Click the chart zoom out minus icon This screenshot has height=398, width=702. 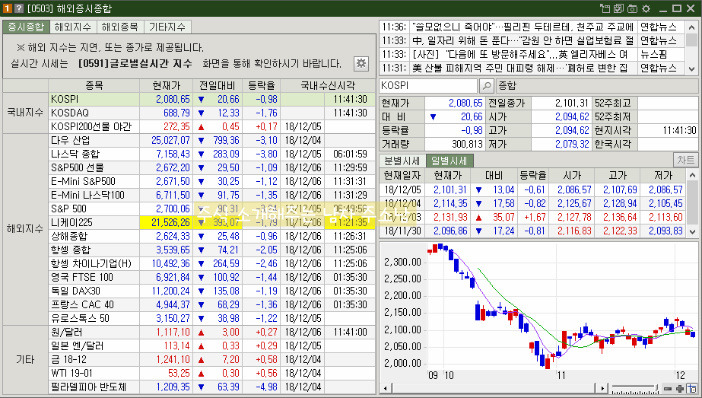(x=668, y=388)
